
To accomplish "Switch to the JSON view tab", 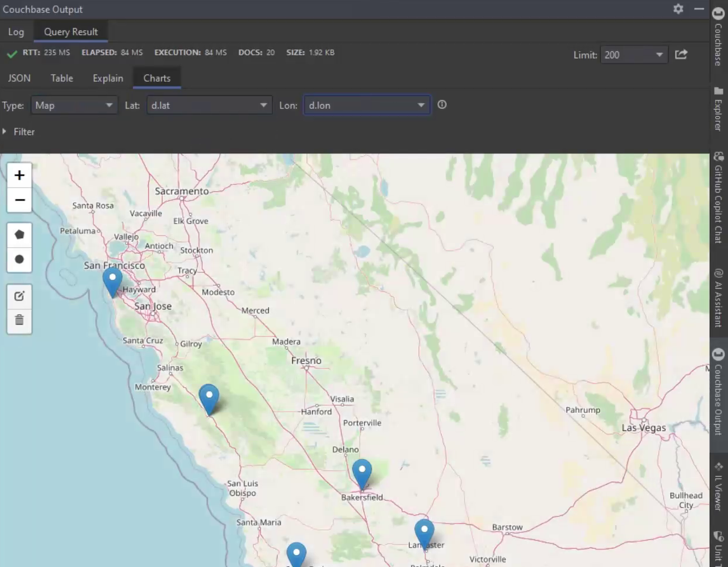I will click(x=19, y=78).
